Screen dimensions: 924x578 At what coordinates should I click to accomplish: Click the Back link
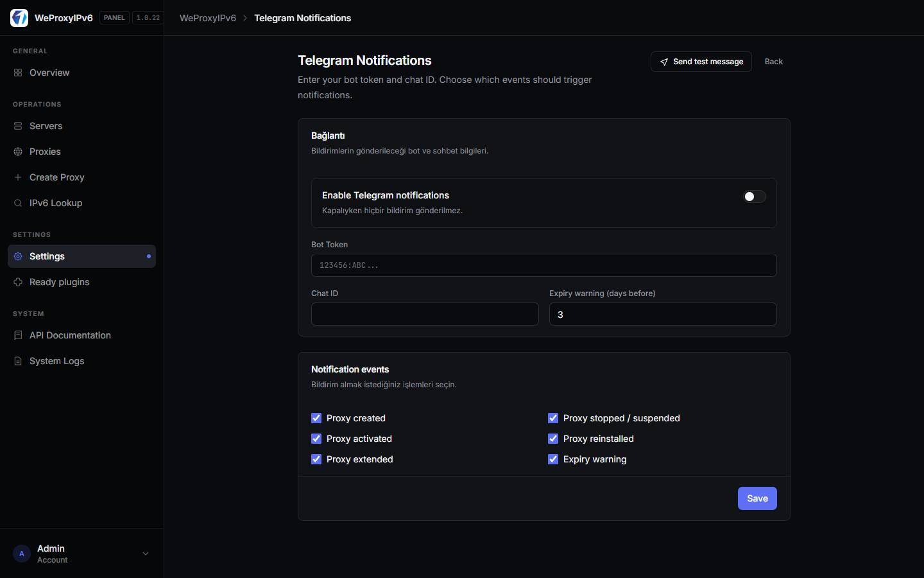click(x=773, y=62)
